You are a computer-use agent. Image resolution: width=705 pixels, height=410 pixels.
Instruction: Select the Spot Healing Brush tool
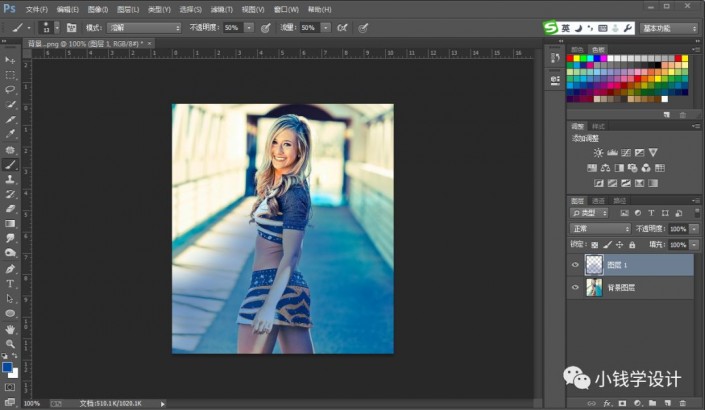point(10,150)
